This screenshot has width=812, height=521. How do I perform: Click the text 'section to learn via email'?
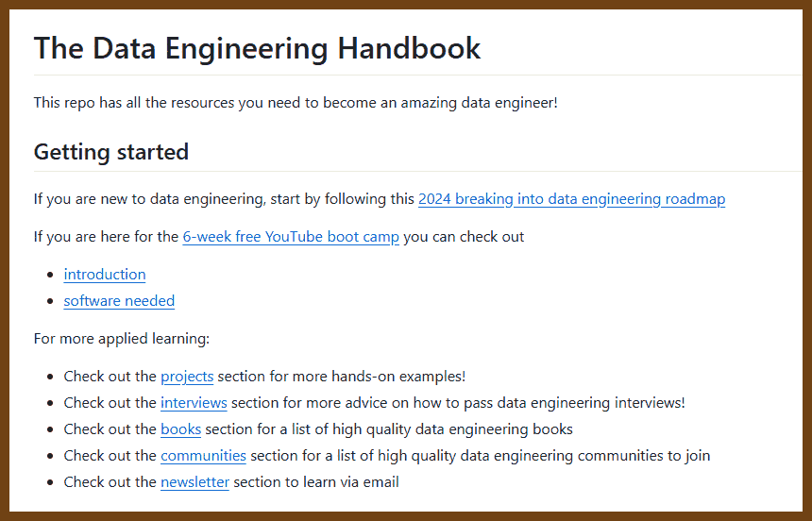tap(316, 482)
